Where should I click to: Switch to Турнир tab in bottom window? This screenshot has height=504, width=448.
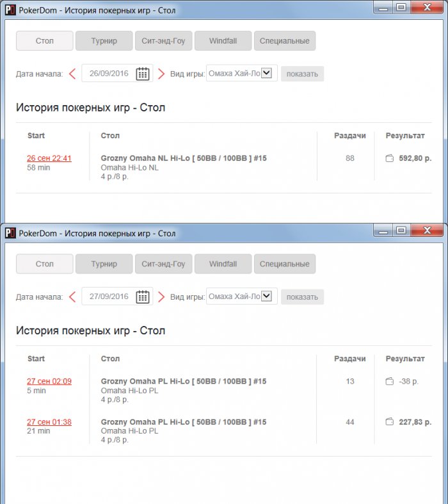104,264
